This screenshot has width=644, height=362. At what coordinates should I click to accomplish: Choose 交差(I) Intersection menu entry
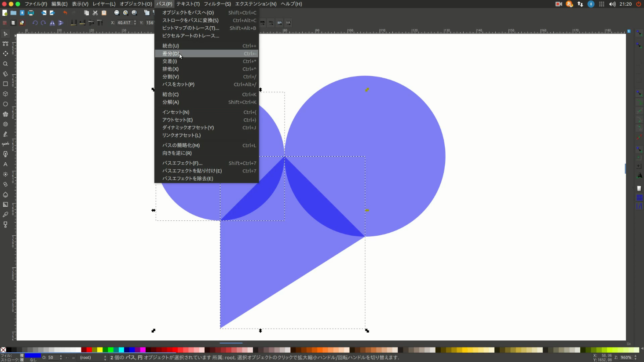pos(206,61)
